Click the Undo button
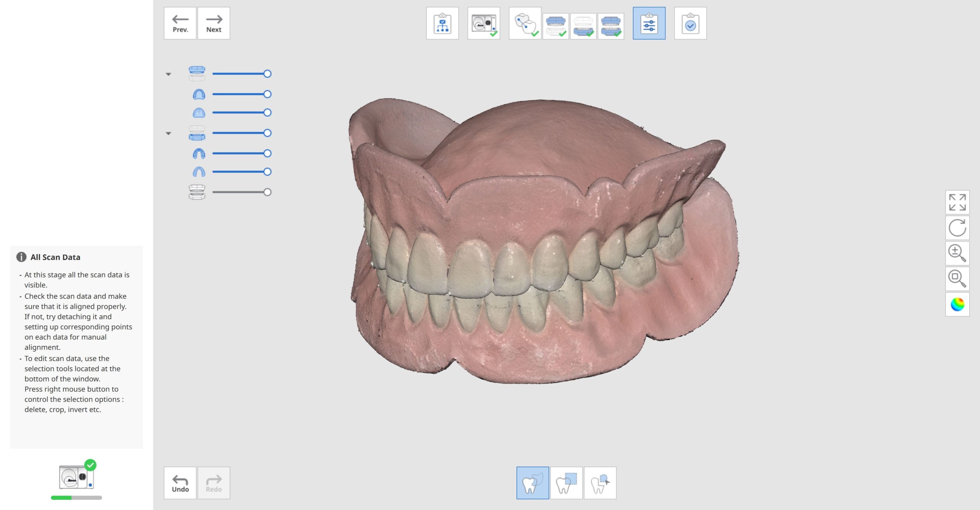This screenshot has height=510, width=980. [x=180, y=483]
